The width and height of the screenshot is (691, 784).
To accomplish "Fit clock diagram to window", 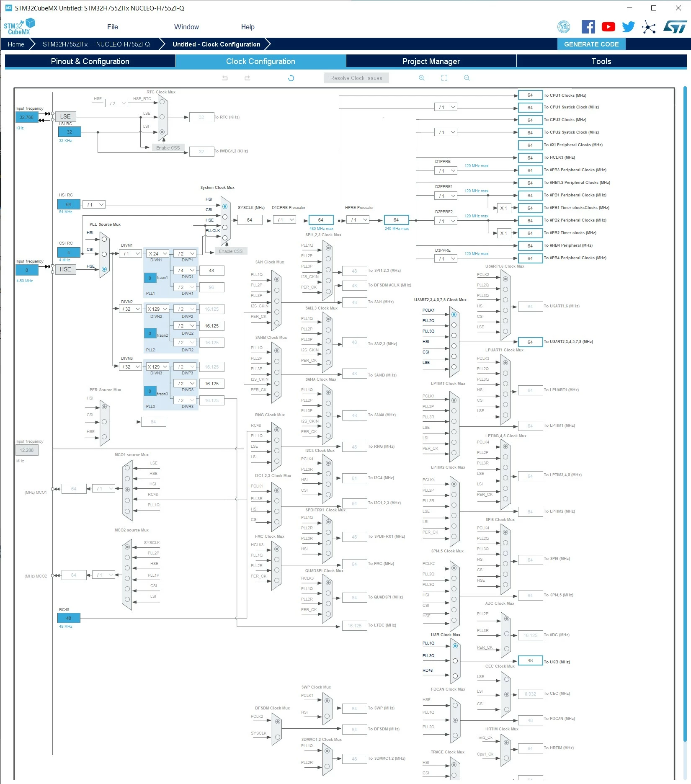I will click(444, 78).
